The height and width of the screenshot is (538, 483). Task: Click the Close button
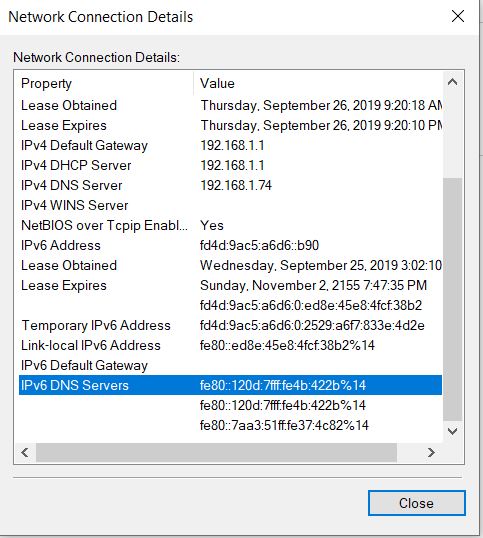click(x=416, y=503)
